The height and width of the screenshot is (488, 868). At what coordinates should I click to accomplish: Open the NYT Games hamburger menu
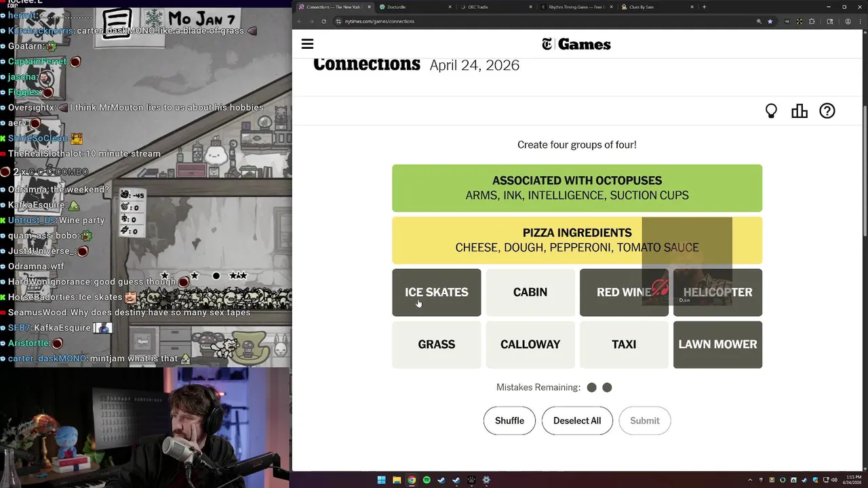point(307,44)
